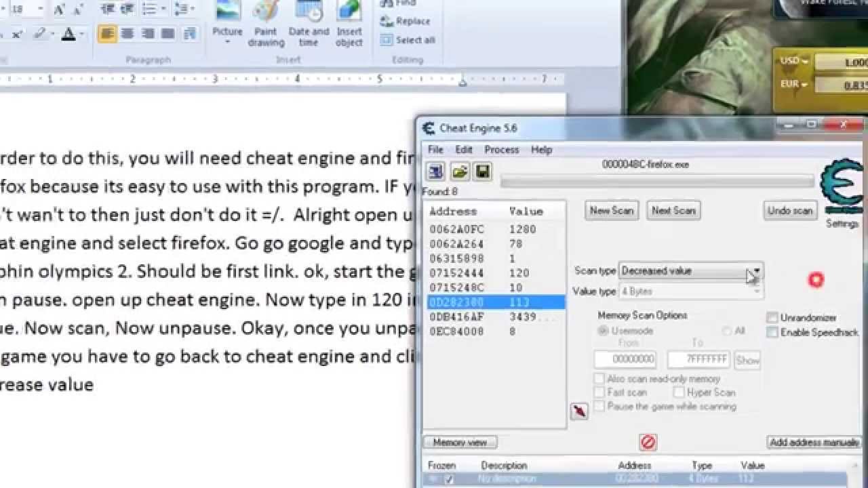Screen dimensions: 868x488
Task: Toggle Frozen checkbox in address list row
Action: click(448, 479)
